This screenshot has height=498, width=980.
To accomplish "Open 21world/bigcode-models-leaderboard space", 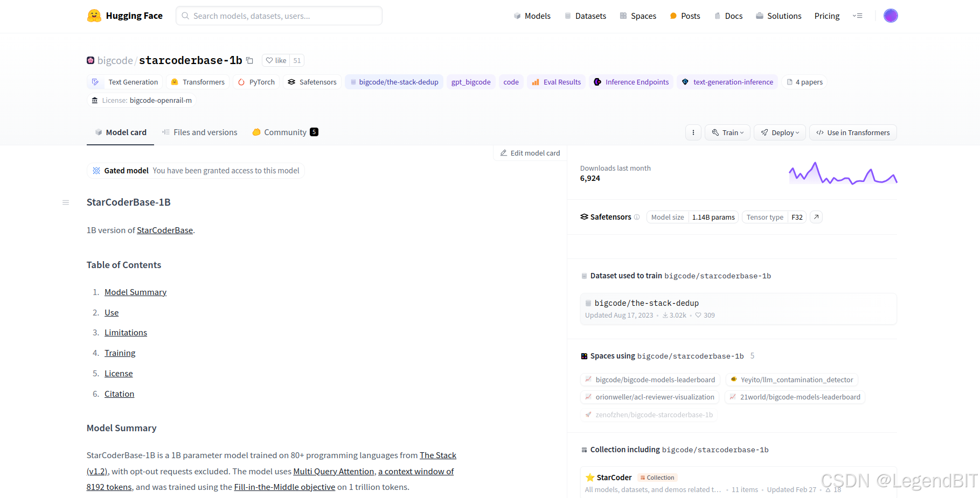I will [x=795, y=397].
